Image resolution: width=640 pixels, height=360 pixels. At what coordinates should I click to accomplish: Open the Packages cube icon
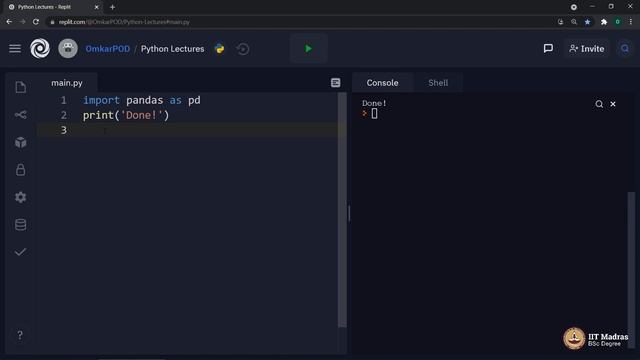pos(21,142)
